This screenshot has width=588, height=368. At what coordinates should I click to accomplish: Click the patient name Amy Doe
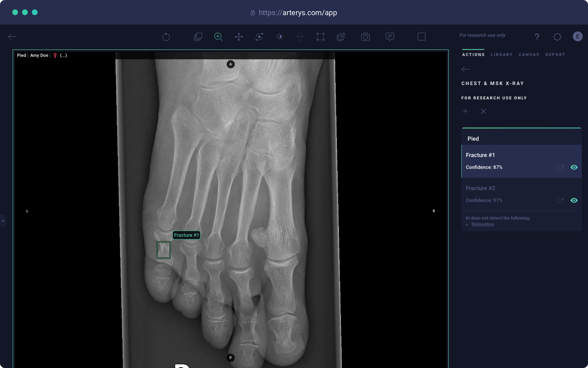coord(39,55)
